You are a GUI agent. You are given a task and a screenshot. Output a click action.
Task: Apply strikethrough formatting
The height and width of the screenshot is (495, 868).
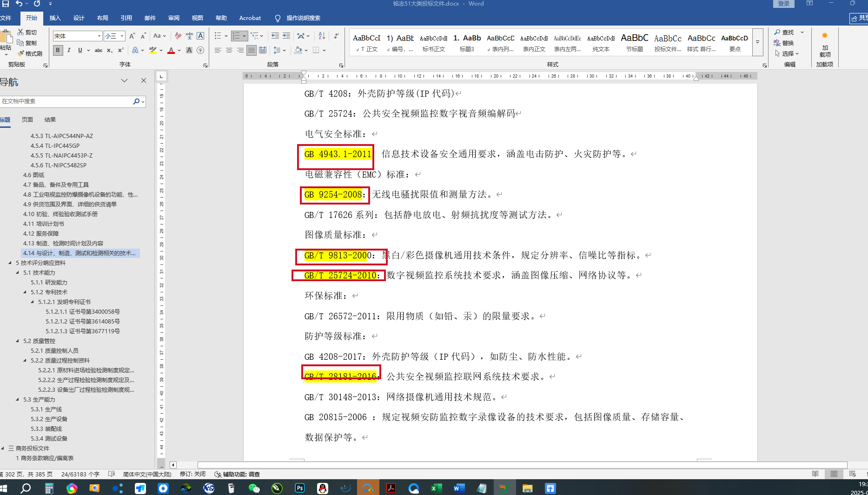click(x=99, y=50)
